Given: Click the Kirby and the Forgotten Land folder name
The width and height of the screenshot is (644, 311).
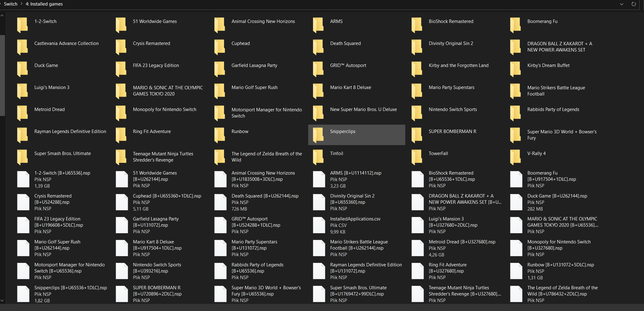Looking at the screenshot, I should point(459,65).
